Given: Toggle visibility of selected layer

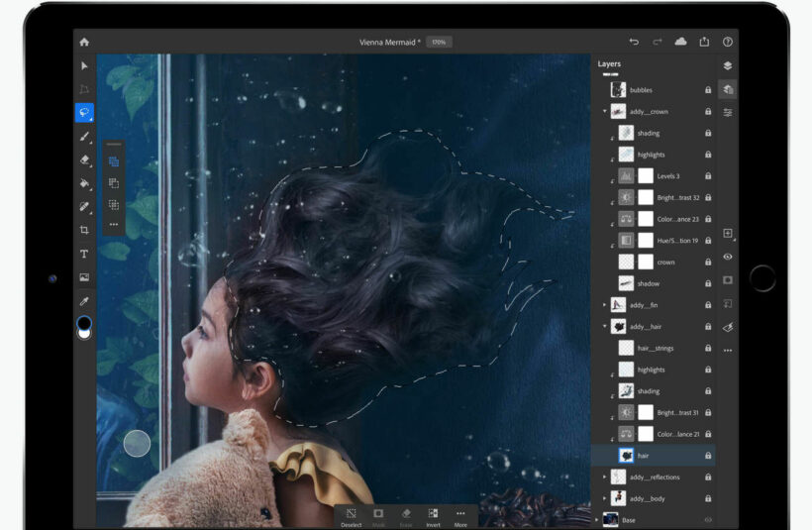Looking at the screenshot, I should click(728, 257).
